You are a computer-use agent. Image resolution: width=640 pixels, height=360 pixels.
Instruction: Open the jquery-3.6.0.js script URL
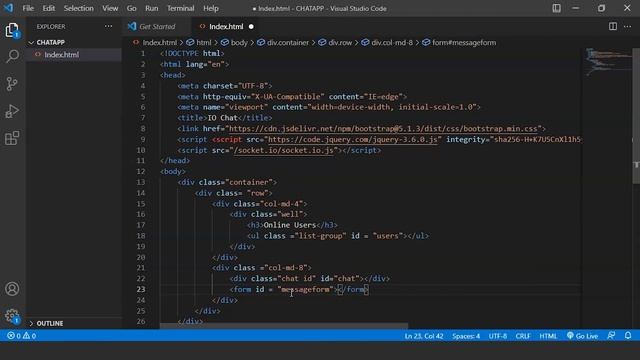tap(353, 139)
